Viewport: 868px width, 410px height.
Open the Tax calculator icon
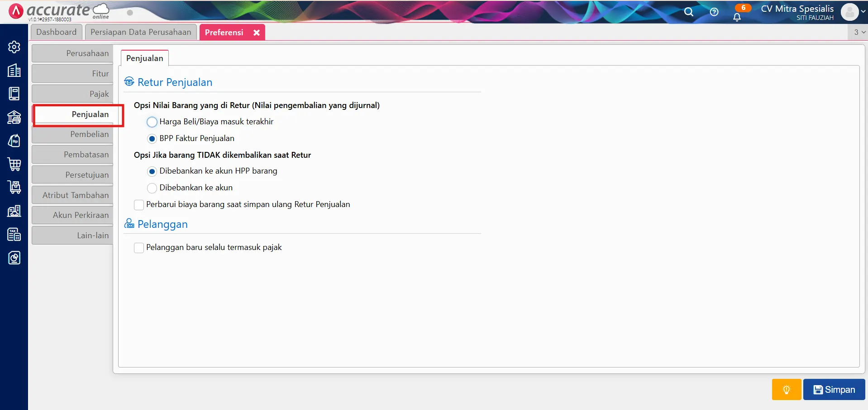click(14, 234)
